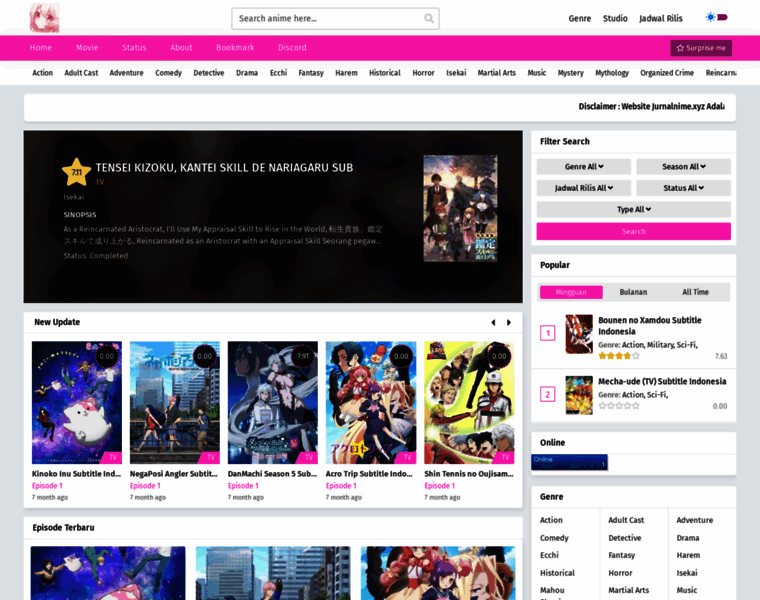Open NegaPosi Angler poster thumbnail
This screenshot has height=600, width=760.
point(175,403)
